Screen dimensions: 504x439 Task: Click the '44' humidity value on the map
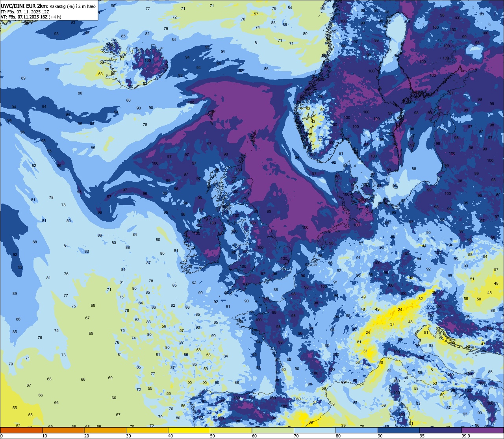click(x=424, y=246)
